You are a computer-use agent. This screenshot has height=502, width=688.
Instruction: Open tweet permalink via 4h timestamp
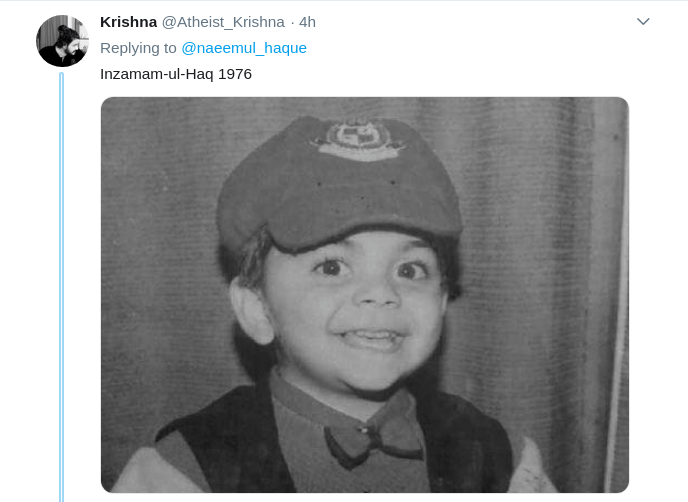307,22
